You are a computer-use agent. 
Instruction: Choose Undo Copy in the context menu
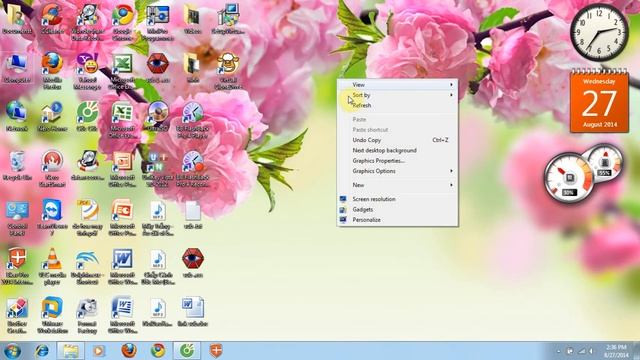point(397,140)
